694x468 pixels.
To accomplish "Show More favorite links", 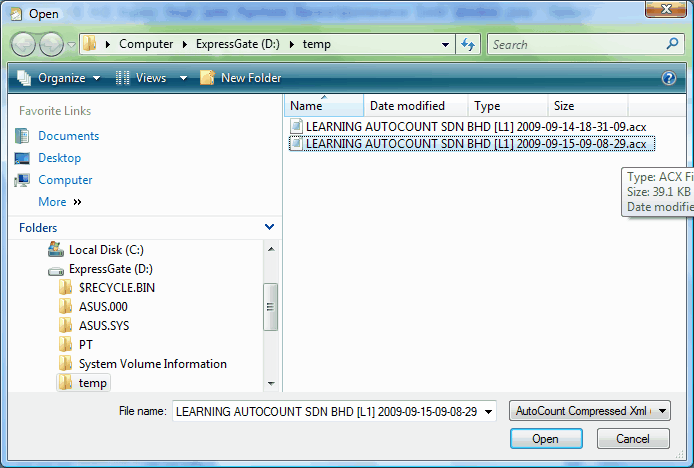I will 60,202.
